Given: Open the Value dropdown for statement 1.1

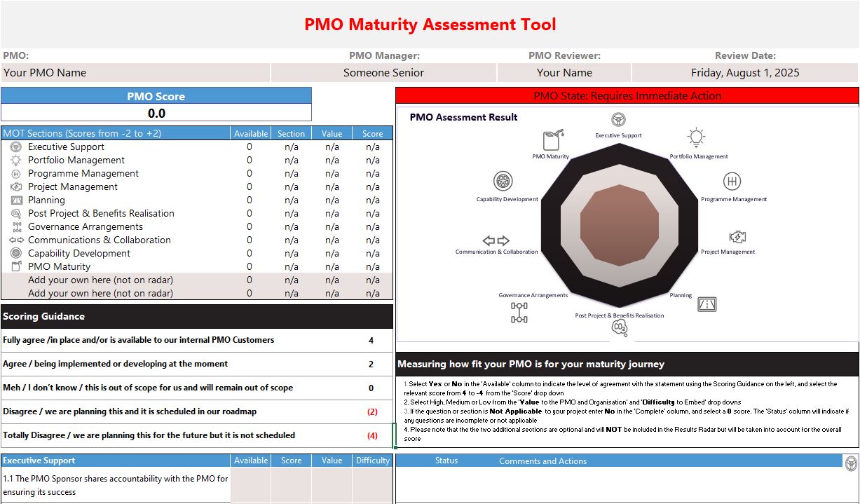Looking at the screenshot, I should tap(332, 485).
